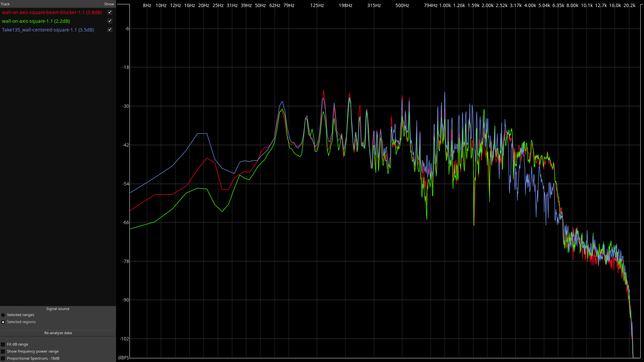Click the 1.00k frequency axis label
The width and height of the screenshot is (644, 362).
click(x=445, y=5)
